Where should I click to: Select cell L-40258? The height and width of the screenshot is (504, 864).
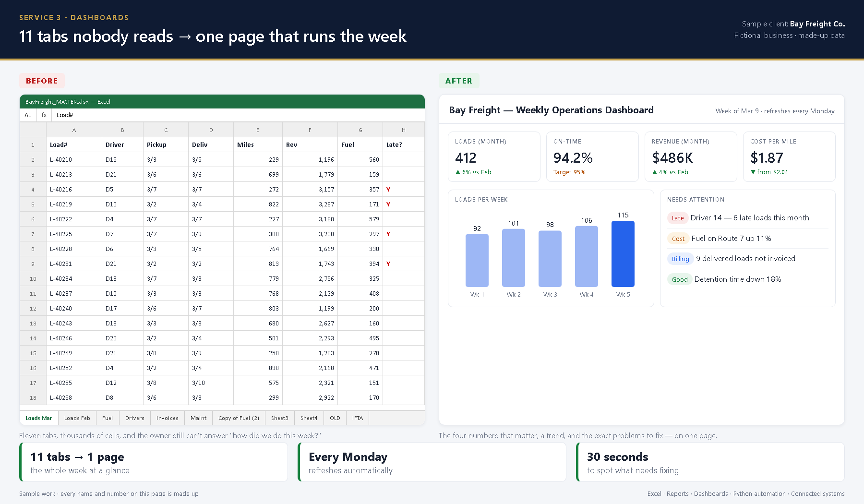point(74,398)
